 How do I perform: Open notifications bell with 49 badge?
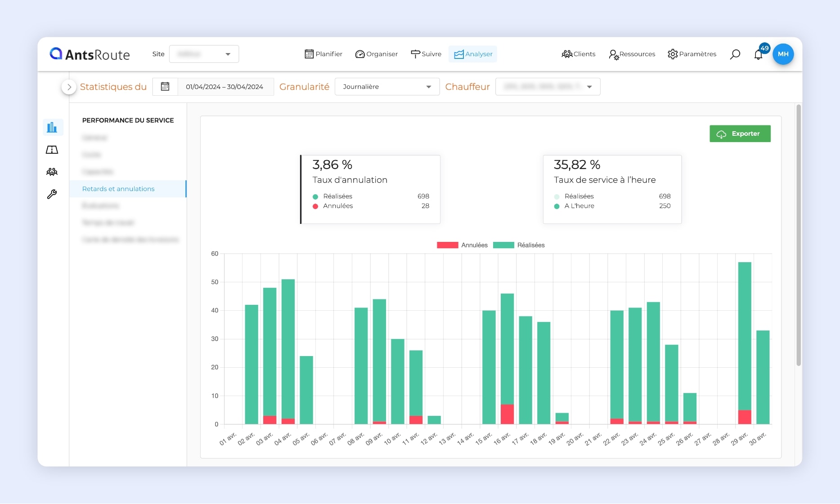click(x=759, y=55)
